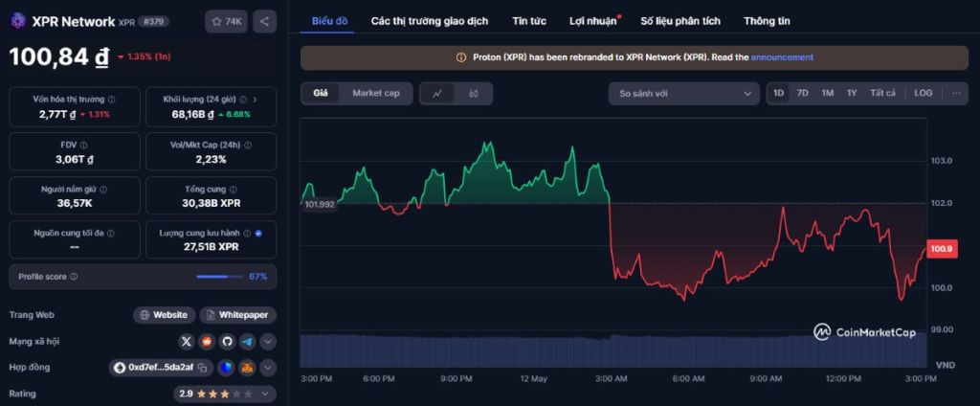Click the share icon next to watchlist

265,21
